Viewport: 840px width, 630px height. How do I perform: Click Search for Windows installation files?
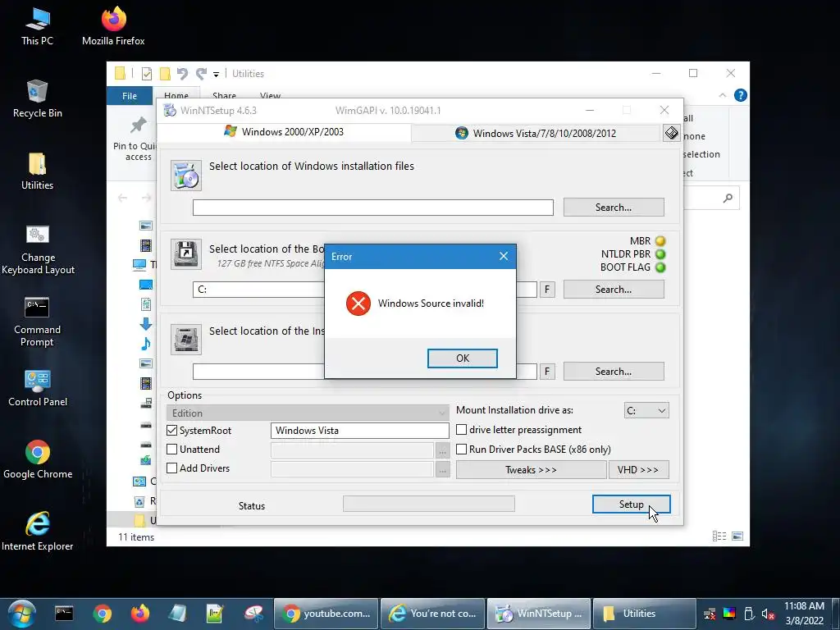click(614, 208)
